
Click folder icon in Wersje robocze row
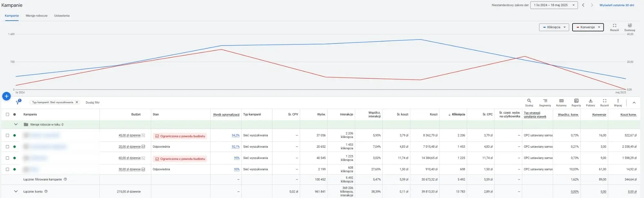coord(26,124)
